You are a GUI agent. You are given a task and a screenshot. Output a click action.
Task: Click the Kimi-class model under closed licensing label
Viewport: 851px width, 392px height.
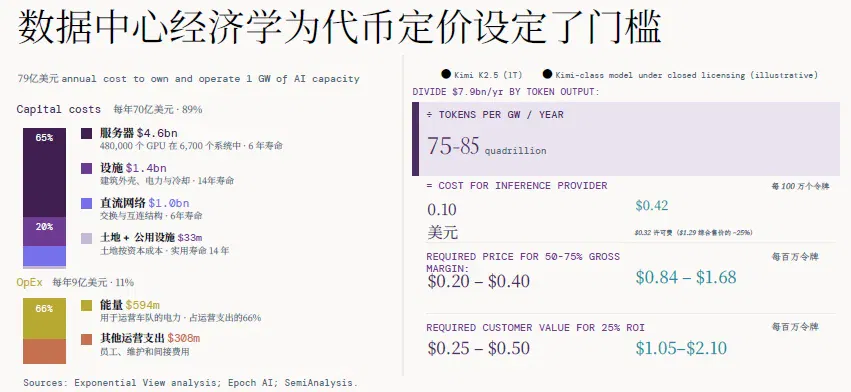coord(687,75)
